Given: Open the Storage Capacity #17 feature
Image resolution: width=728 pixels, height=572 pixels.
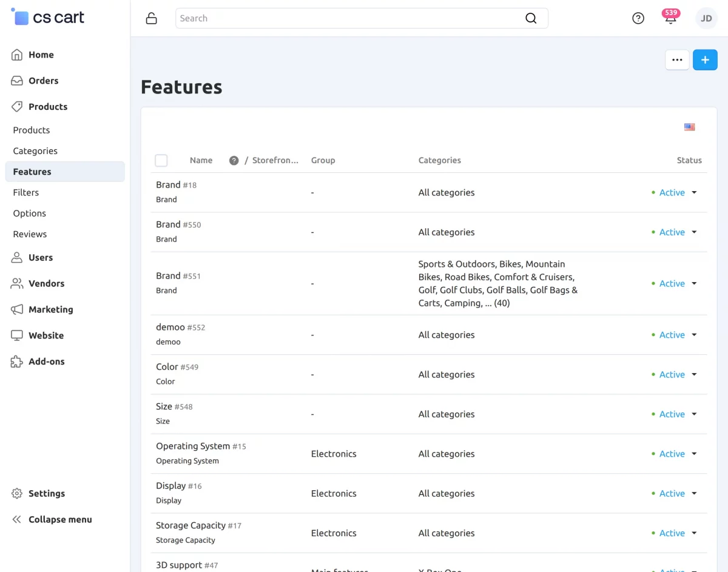Looking at the screenshot, I should pyautogui.click(x=190, y=525).
